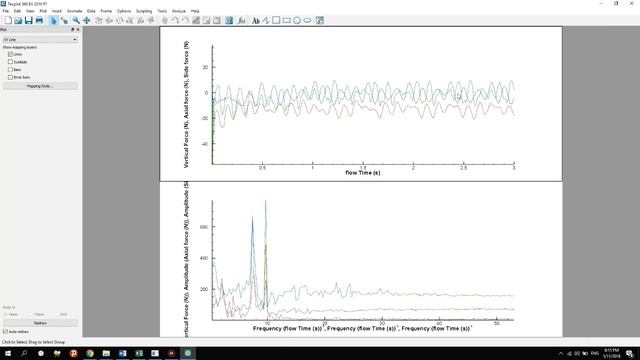Enable the Symbols mapping layer

pyautogui.click(x=10, y=62)
